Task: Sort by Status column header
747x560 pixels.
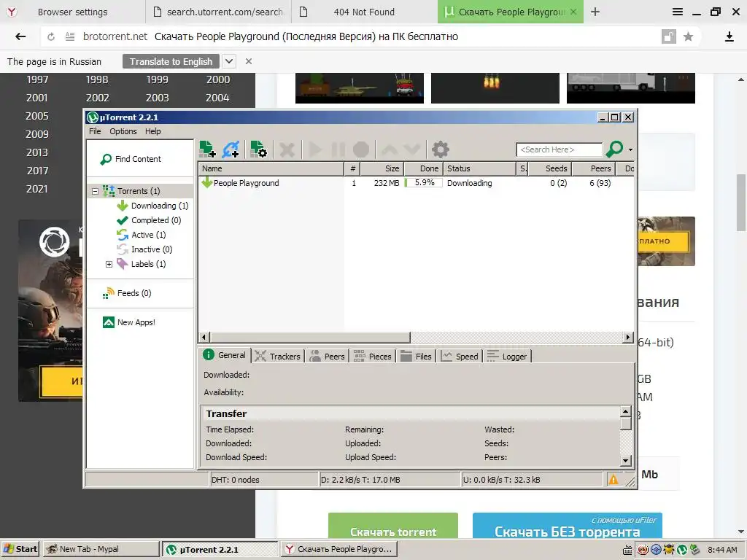Action: (479, 168)
